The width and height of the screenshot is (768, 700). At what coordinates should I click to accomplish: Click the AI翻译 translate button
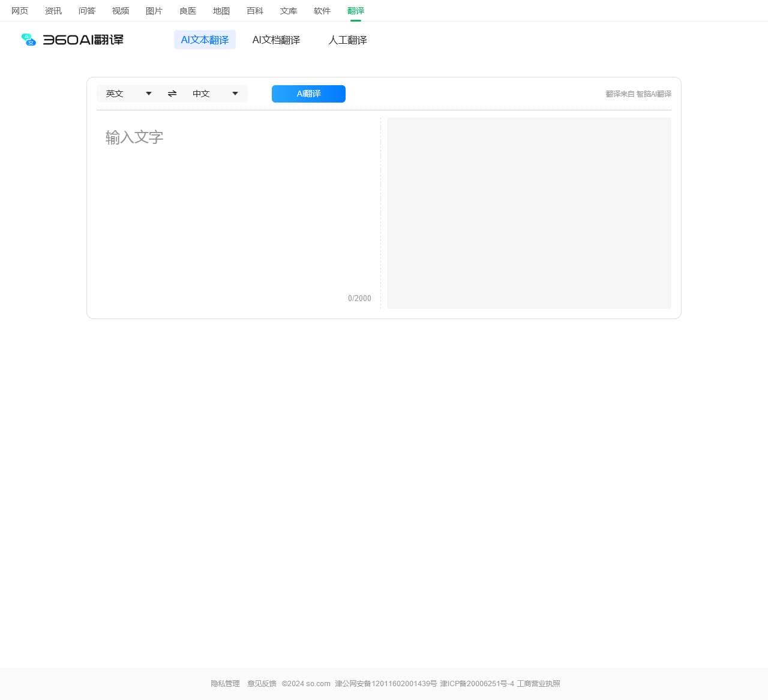[308, 94]
